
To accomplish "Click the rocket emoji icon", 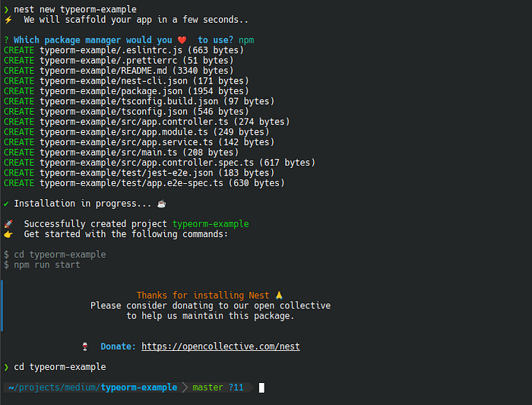I will click(x=8, y=224).
